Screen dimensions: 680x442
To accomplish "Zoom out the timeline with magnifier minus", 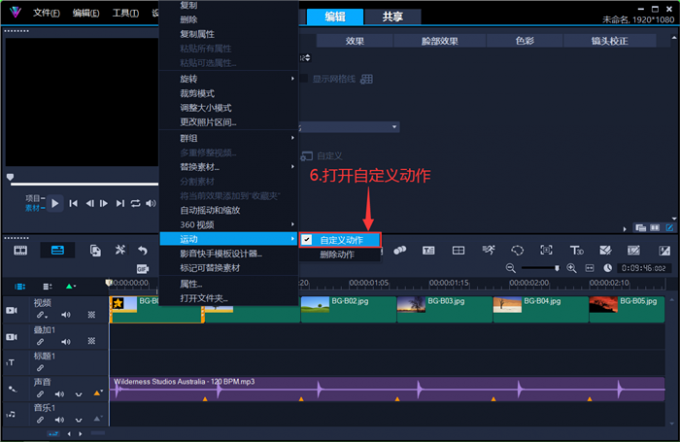I will (x=511, y=268).
